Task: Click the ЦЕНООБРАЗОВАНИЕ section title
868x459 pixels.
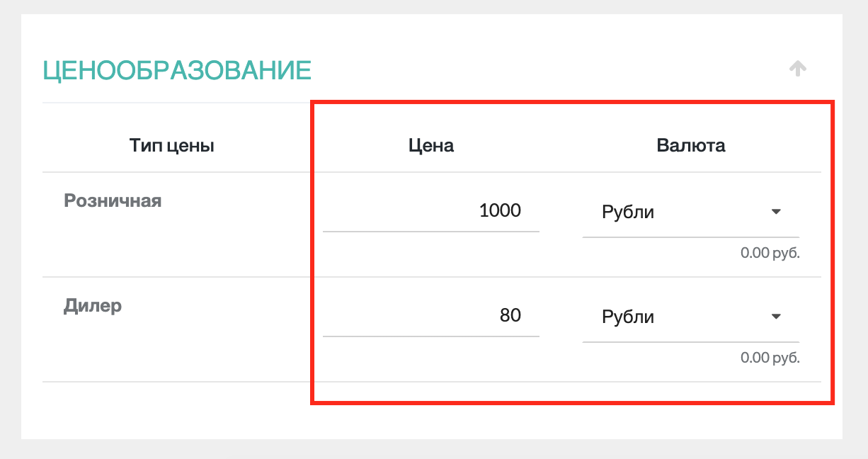Action: (x=177, y=71)
